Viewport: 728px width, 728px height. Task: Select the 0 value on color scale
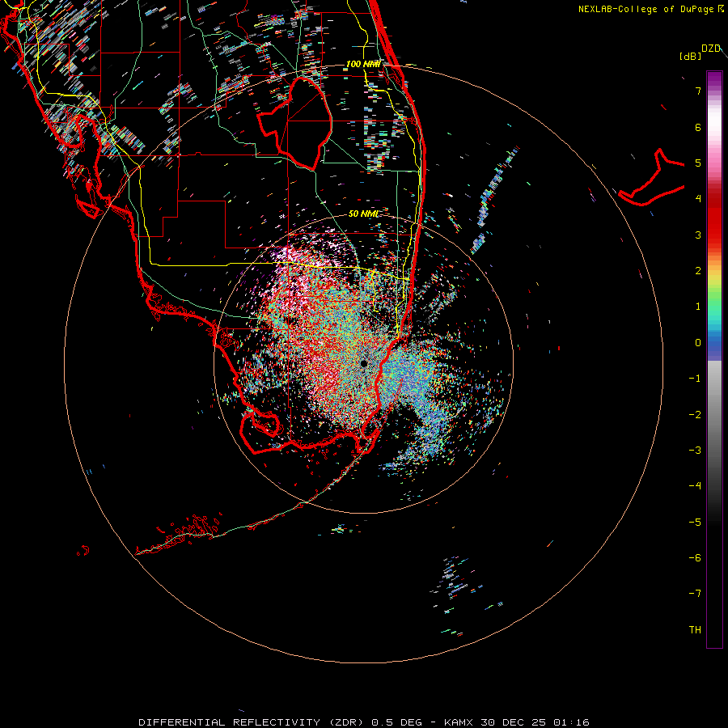point(698,343)
